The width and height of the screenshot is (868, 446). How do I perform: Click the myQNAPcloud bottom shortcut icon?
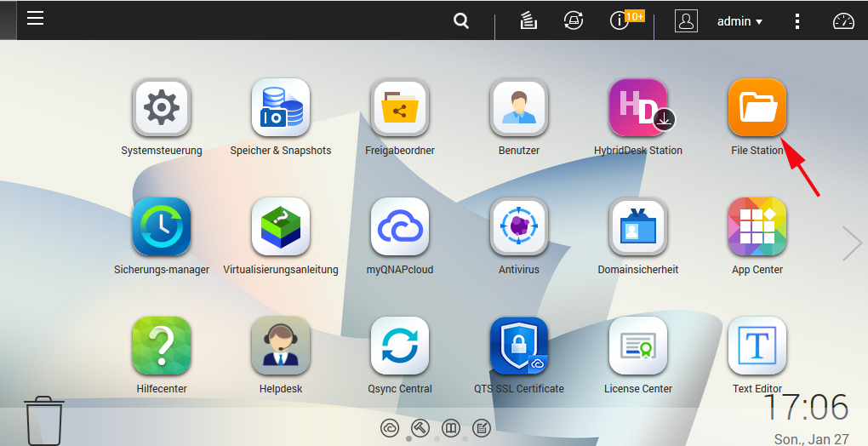pyautogui.click(x=390, y=428)
